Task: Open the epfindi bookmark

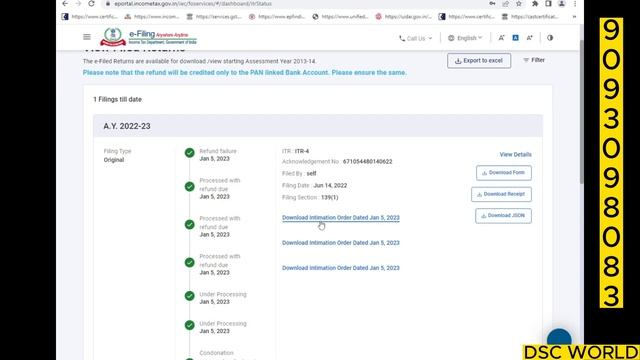Action: click(277, 17)
